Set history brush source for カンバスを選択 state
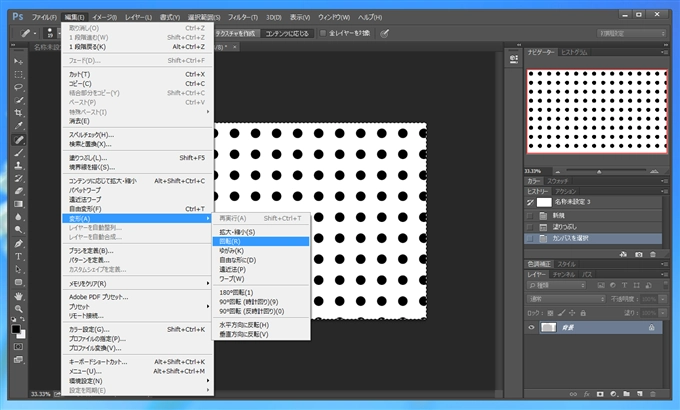 [x=530, y=238]
